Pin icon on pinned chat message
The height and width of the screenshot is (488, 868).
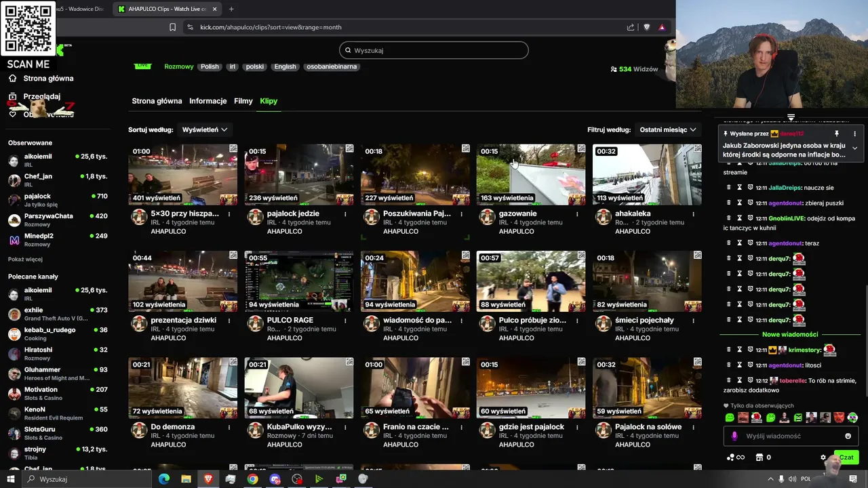pos(836,134)
